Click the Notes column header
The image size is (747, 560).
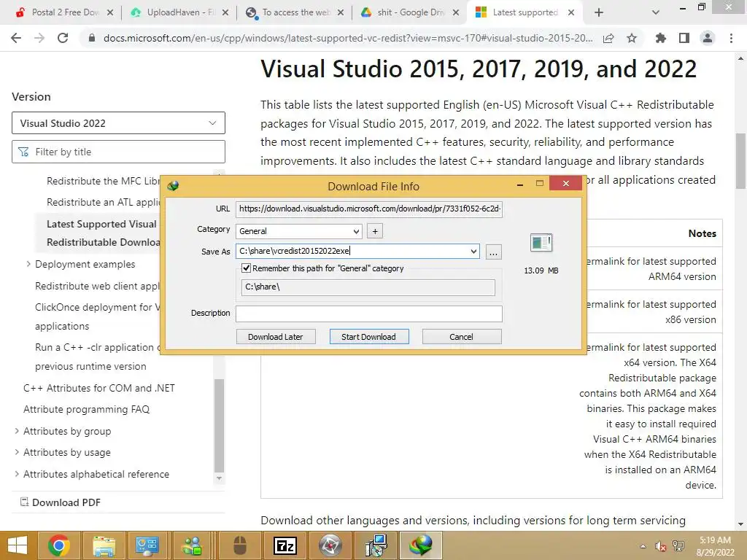click(702, 233)
